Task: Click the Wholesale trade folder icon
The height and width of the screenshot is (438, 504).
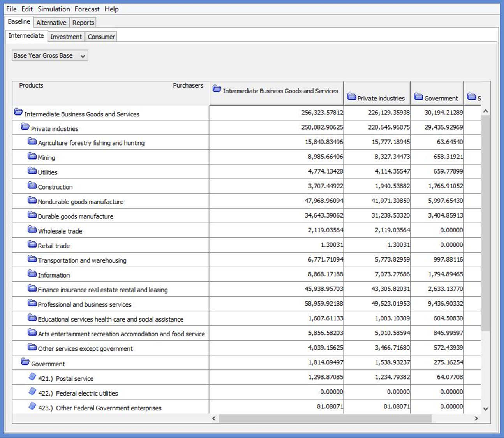Action: tap(32, 229)
